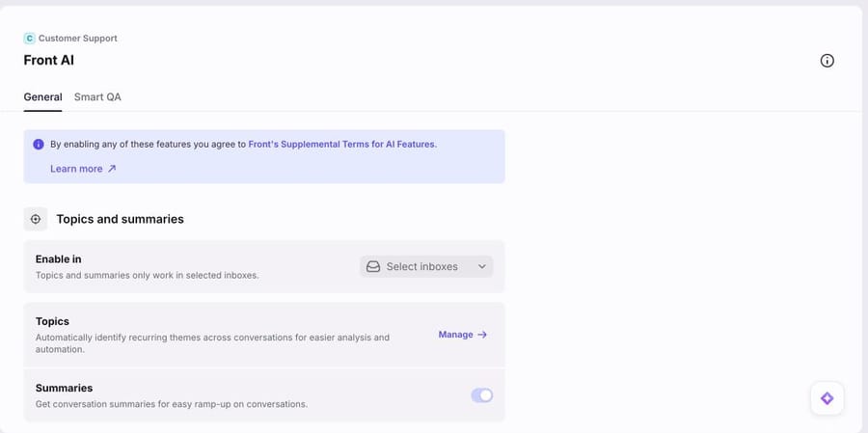The image size is (868, 433).
Task: Click the Customer Support workspace icon
Action: (29, 39)
